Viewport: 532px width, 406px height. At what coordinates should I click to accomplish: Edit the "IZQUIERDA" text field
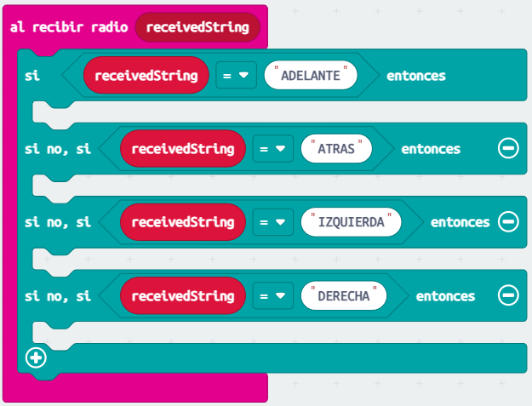coord(351,222)
